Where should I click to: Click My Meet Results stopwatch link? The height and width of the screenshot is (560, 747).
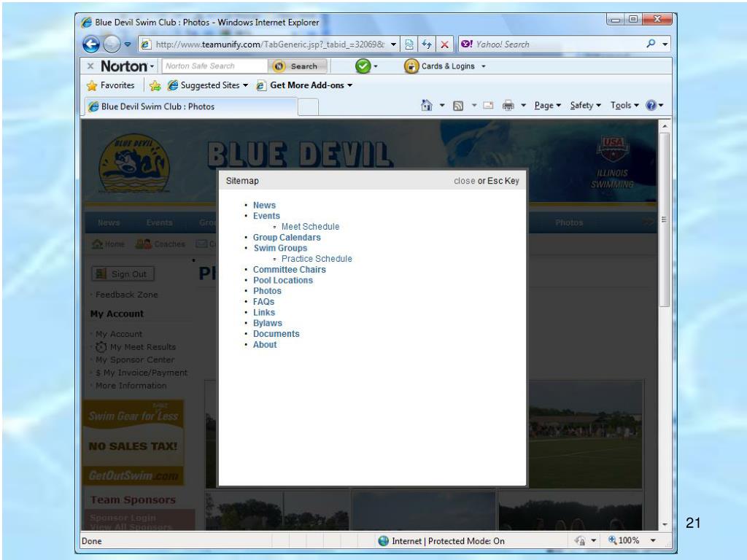click(x=135, y=346)
